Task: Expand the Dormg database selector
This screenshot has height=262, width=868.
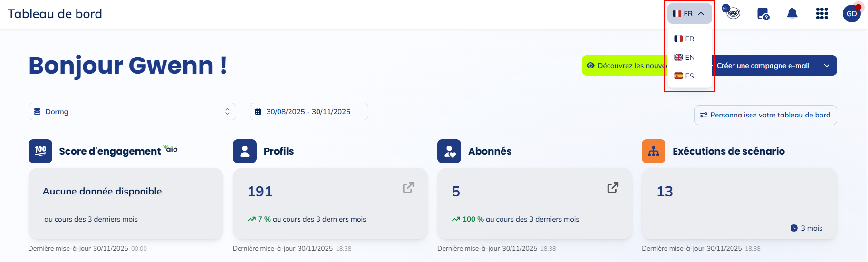Action: coord(132,112)
